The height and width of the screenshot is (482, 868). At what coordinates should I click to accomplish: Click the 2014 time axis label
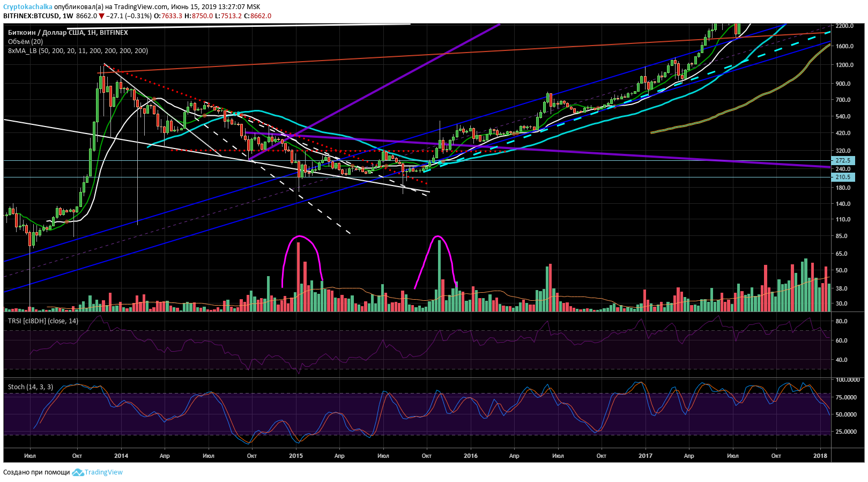[x=121, y=456]
